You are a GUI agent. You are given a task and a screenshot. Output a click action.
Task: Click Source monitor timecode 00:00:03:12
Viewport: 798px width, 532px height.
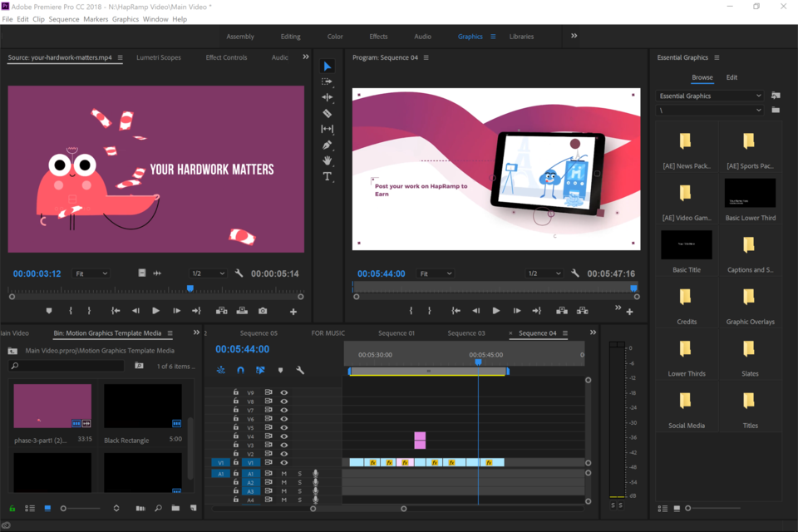click(x=37, y=273)
